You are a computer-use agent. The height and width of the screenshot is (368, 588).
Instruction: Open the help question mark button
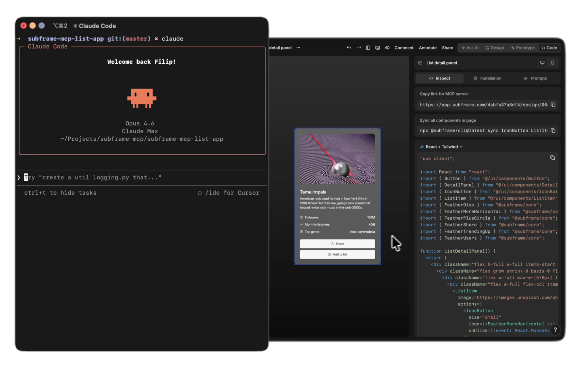[x=555, y=330]
